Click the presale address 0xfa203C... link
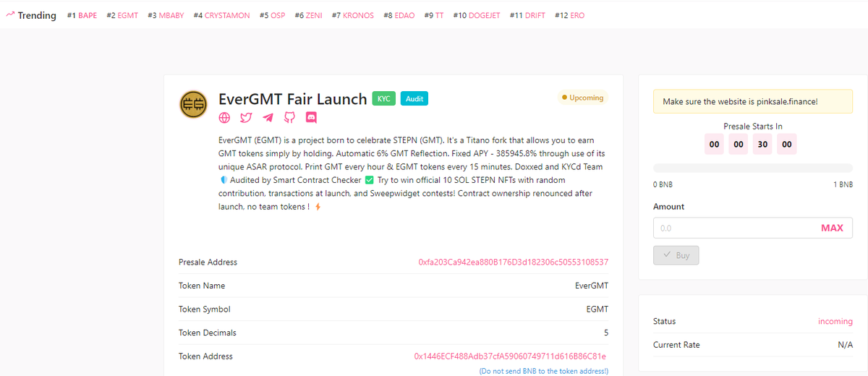This screenshot has width=868, height=376. [x=514, y=262]
